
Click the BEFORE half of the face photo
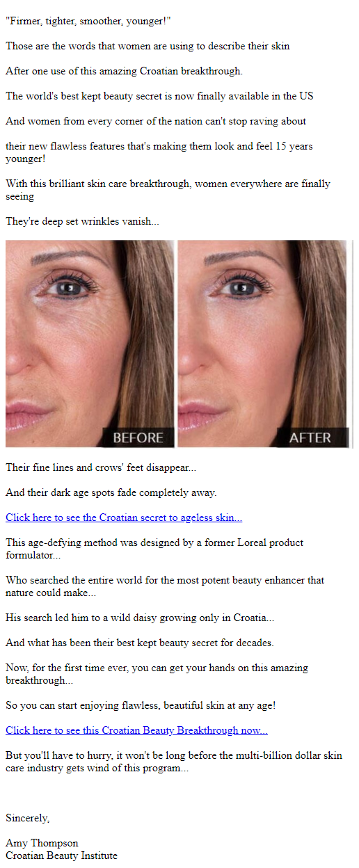pos(90,344)
